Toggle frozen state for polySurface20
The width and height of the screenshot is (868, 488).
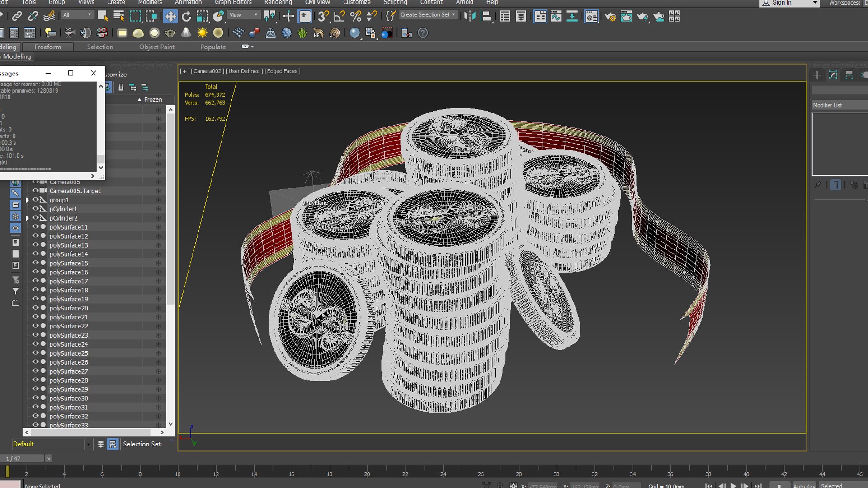158,308
